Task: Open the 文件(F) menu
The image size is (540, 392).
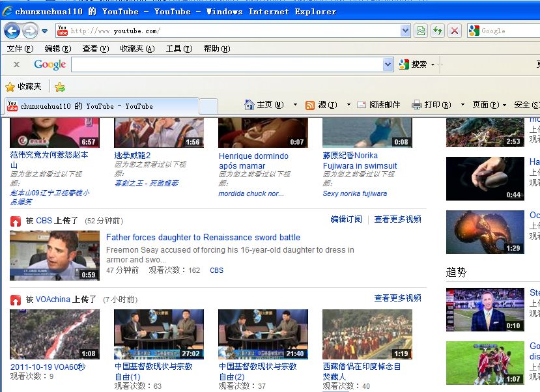Action: 20,49
